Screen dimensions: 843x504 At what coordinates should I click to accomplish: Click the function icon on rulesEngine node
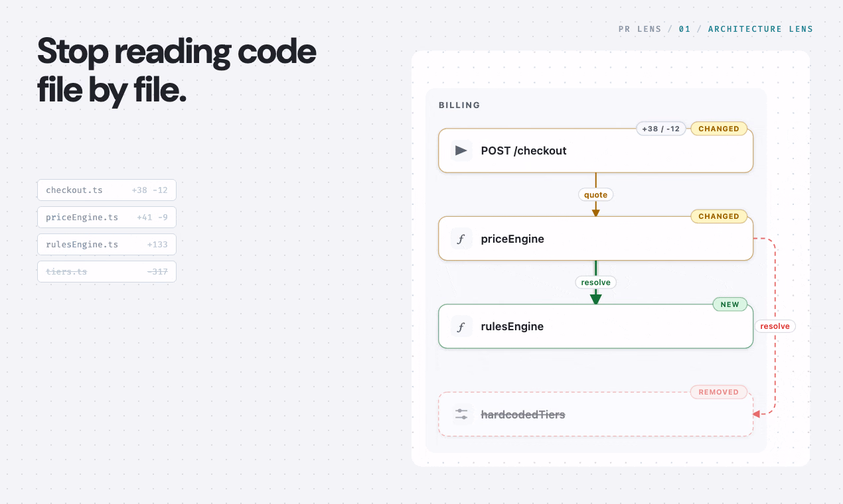pyautogui.click(x=461, y=326)
